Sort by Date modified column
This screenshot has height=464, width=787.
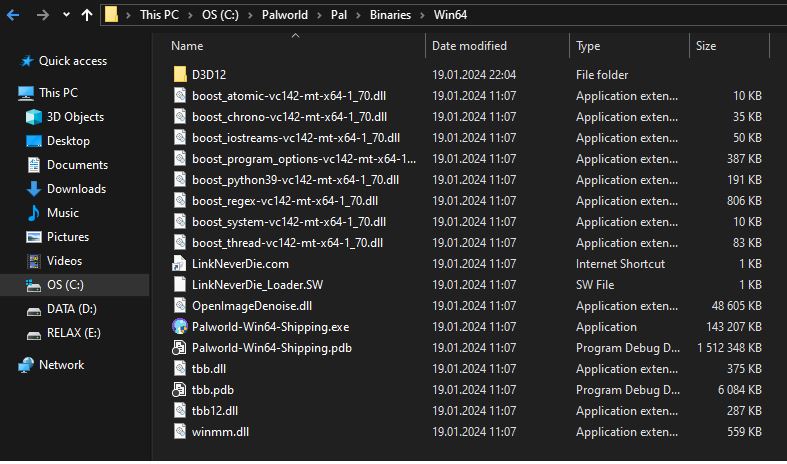click(x=469, y=46)
